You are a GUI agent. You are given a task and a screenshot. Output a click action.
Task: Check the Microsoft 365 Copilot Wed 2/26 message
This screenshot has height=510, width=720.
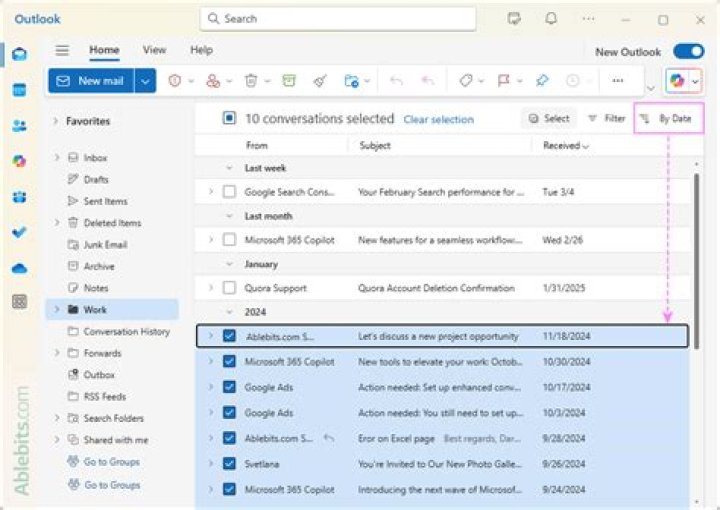[x=229, y=240]
